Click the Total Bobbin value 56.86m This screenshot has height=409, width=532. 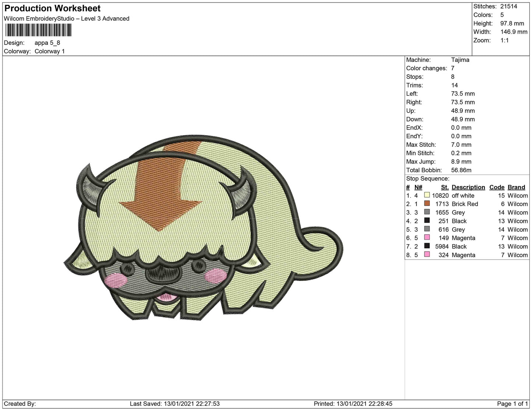[461, 170]
